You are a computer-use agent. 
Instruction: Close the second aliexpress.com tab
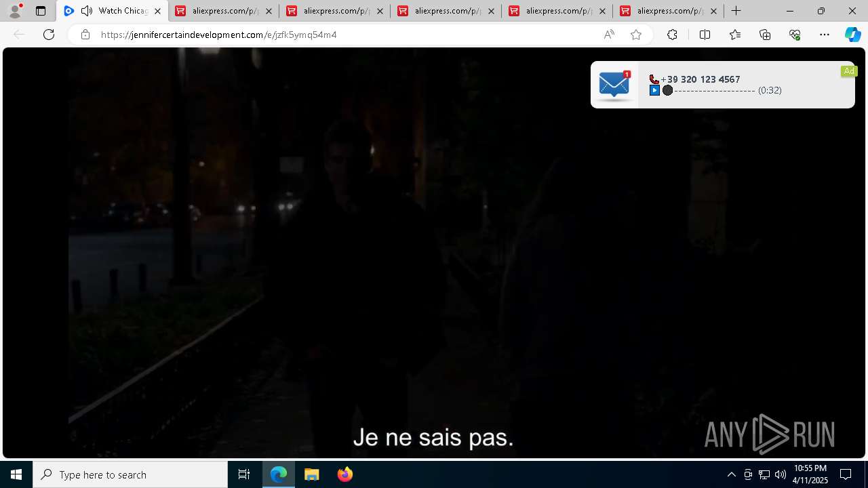(x=380, y=11)
